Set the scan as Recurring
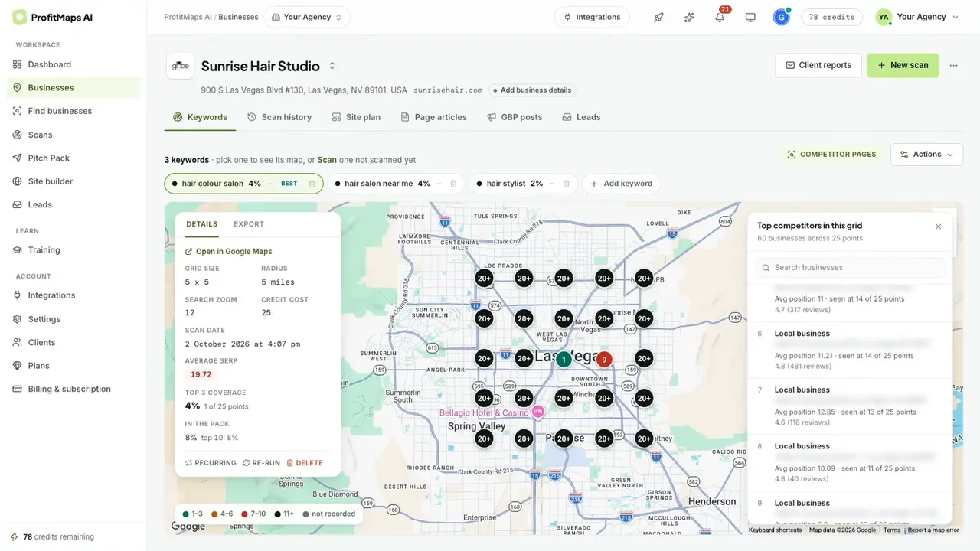The image size is (980, 551). point(211,463)
